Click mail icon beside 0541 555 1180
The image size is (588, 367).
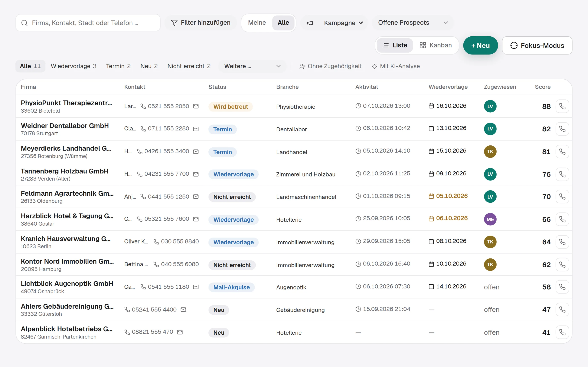coord(196,287)
